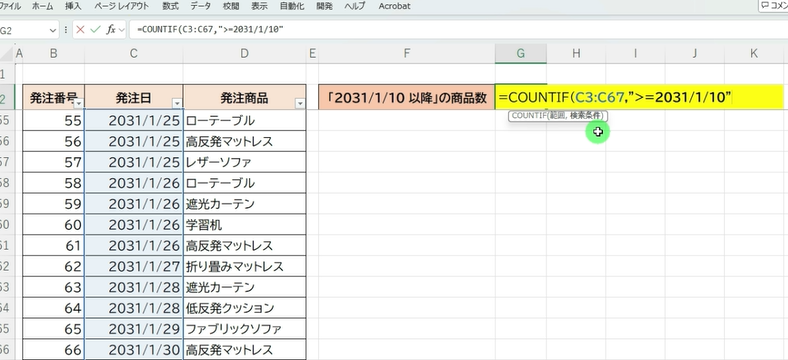Select date 2031/1/30 cell
The width and height of the screenshot is (788, 360).
134,349
